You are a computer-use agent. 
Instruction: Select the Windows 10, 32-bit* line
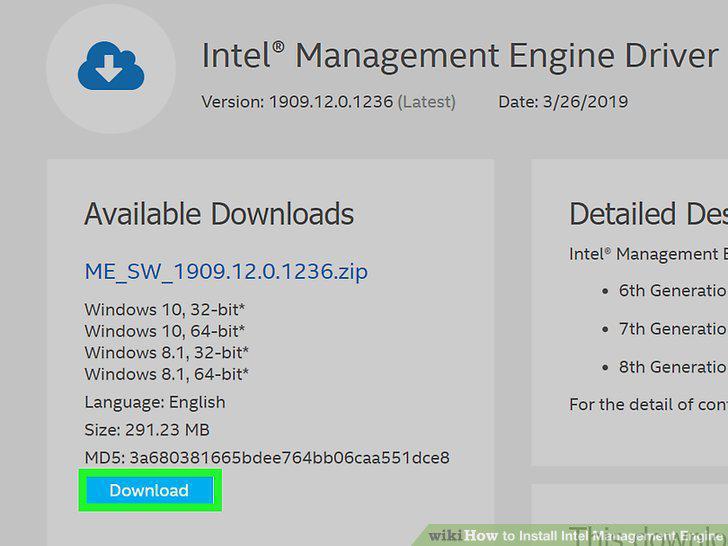[x=165, y=309]
